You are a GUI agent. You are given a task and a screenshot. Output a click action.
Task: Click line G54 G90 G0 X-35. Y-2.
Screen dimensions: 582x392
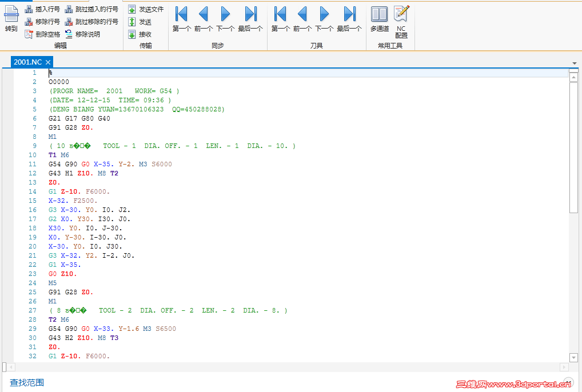[110, 164]
